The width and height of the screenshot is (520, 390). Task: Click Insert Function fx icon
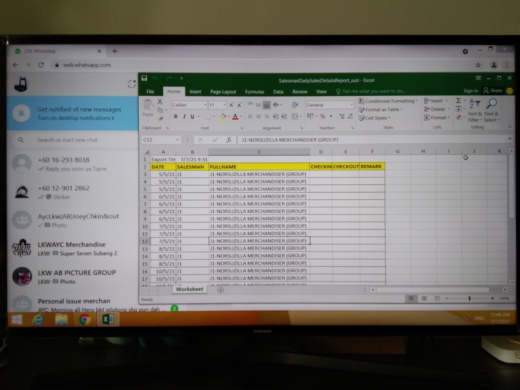tap(229, 140)
